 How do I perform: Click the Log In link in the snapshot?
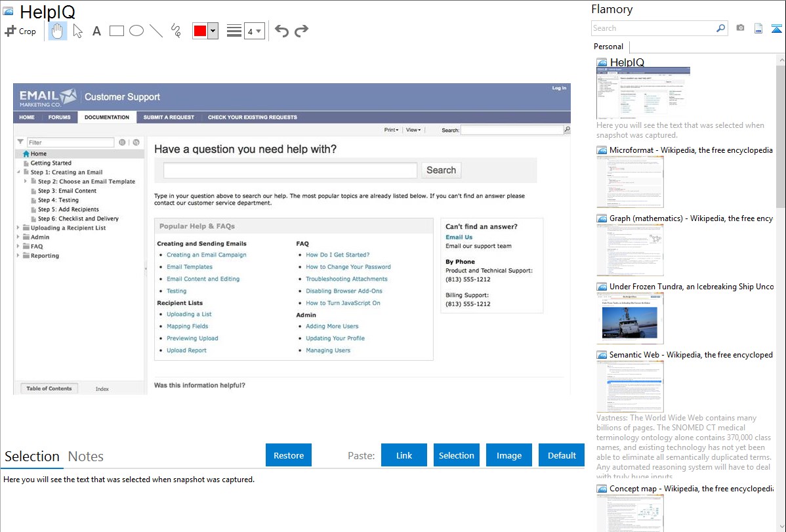(559, 88)
